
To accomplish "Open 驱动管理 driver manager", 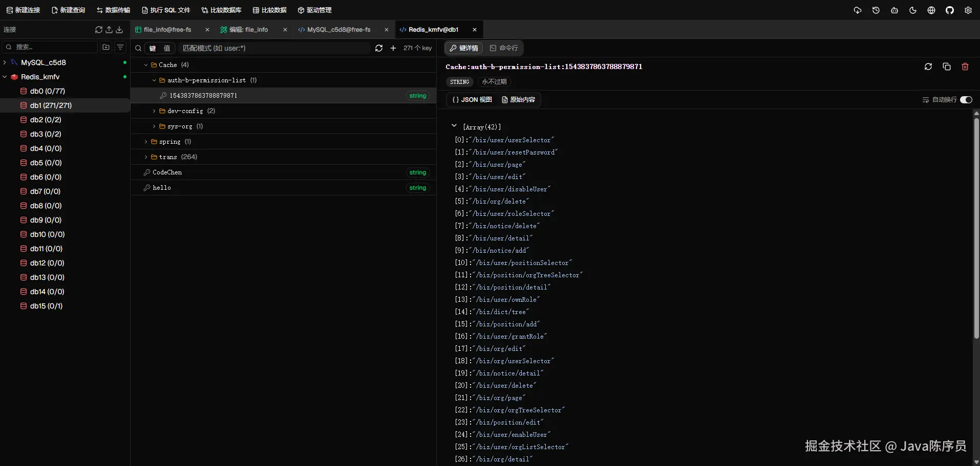I will [x=315, y=10].
